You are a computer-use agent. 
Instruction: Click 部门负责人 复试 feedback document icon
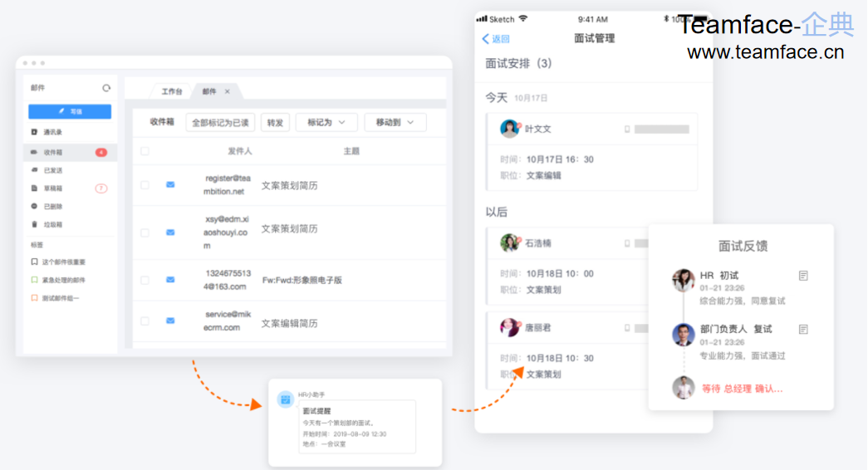click(804, 330)
